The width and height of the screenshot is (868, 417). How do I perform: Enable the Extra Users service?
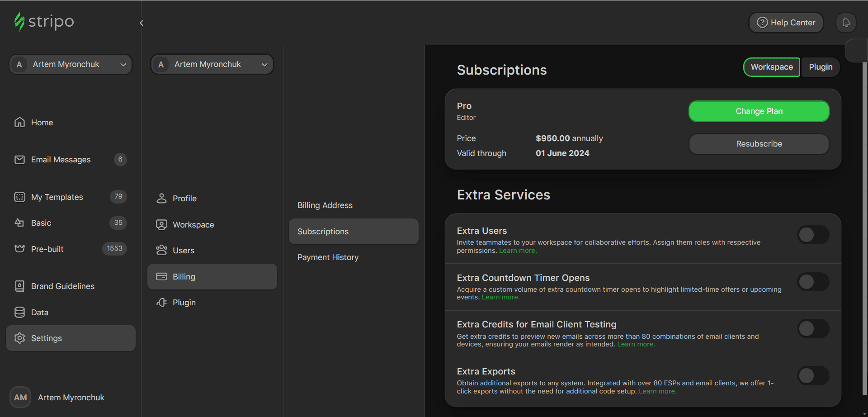coord(813,235)
